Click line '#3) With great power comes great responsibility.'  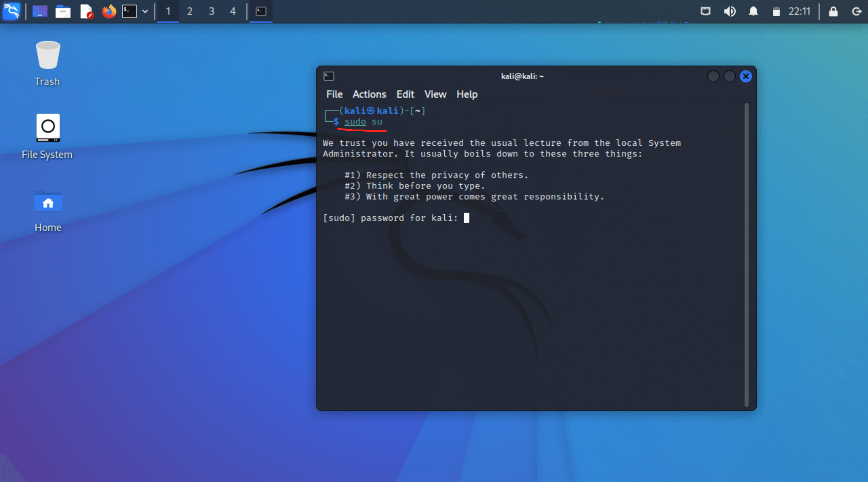point(474,196)
